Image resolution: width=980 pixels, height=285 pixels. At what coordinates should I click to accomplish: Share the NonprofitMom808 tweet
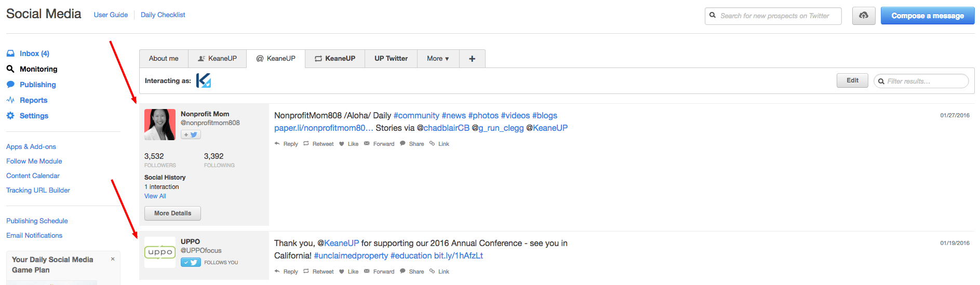[x=412, y=144]
